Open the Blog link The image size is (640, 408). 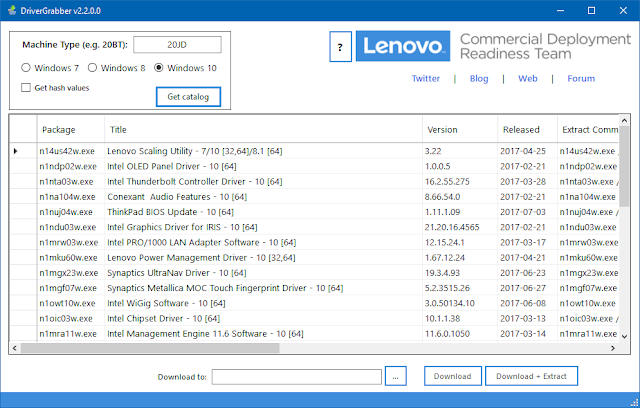pos(479,78)
